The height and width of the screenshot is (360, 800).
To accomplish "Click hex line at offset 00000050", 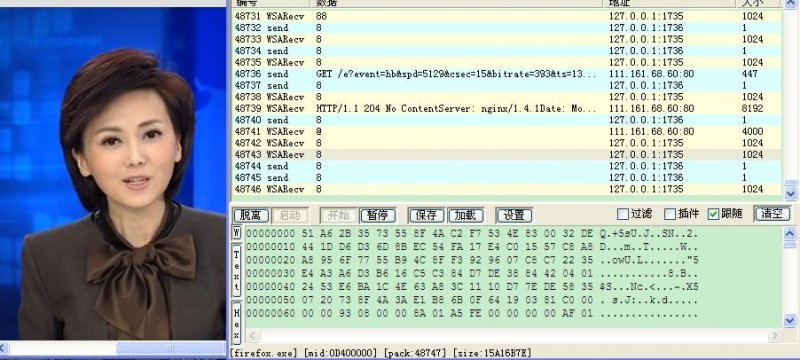I will [x=471, y=300].
